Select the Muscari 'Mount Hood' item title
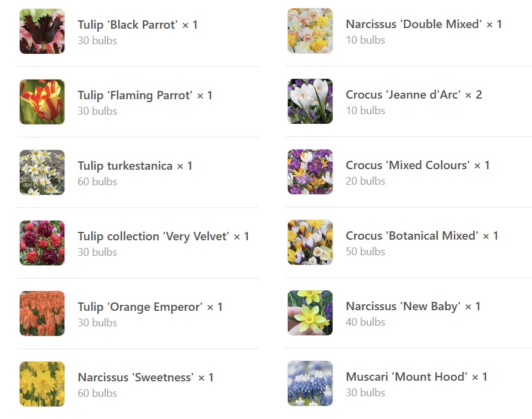 coord(406,377)
